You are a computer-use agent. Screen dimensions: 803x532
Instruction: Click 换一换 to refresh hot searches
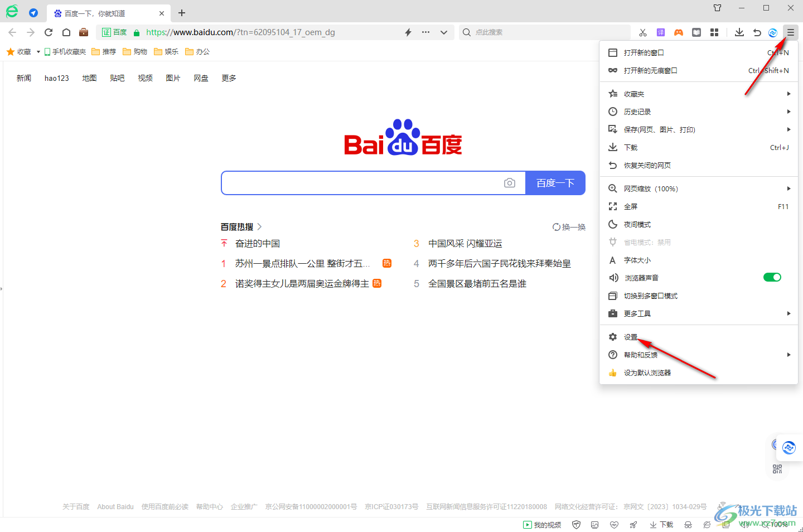(x=569, y=227)
